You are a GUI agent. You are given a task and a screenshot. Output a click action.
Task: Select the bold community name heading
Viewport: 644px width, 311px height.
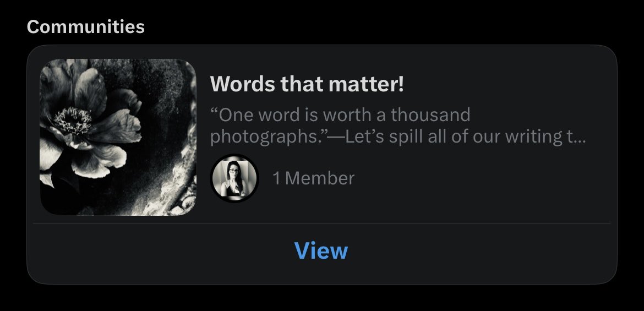(307, 84)
